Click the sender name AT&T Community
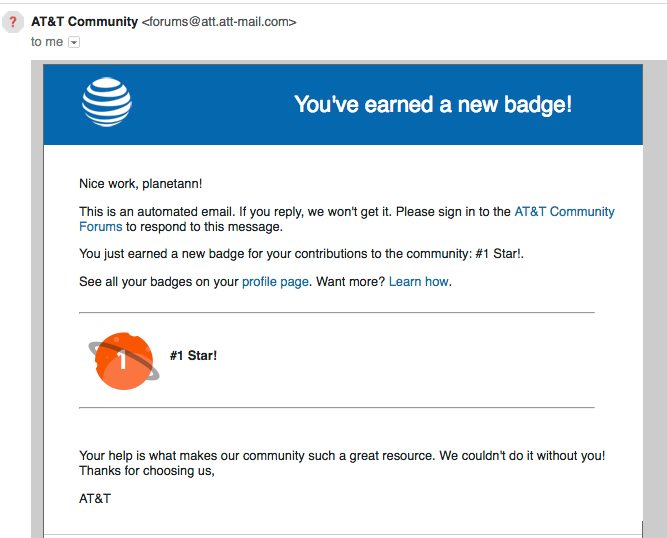The image size is (667, 538). click(85, 22)
